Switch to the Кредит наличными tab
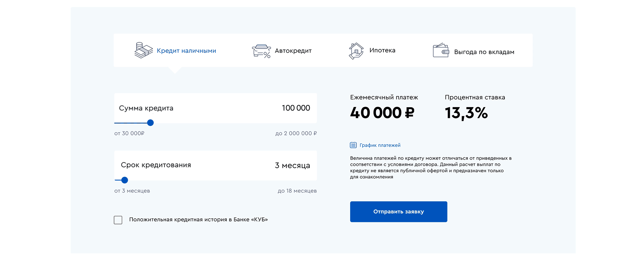Screen dimensions: 644x260 tap(186, 51)
